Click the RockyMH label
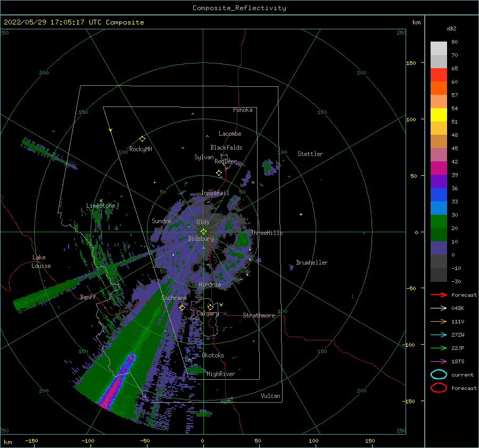 click(141, 149)
